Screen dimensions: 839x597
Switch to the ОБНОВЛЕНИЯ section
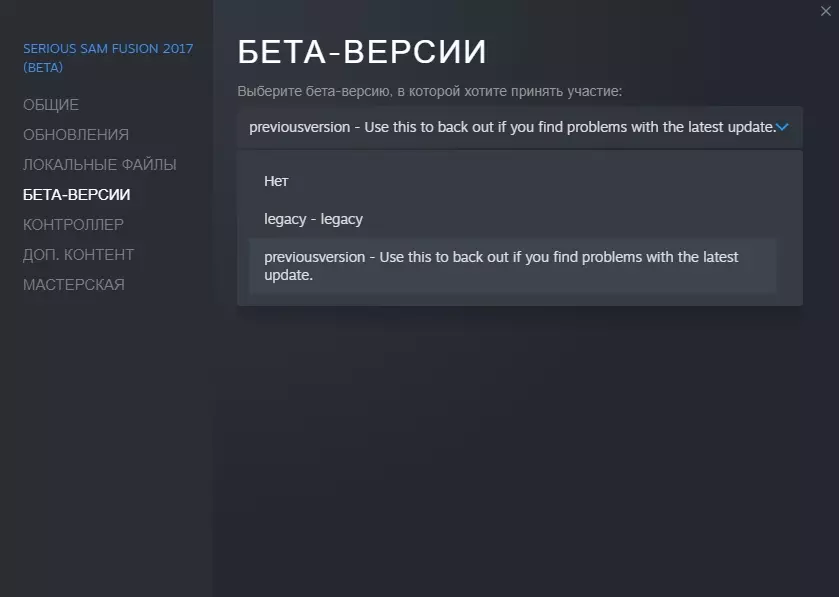pyautogui.click(x=76, y=135)
